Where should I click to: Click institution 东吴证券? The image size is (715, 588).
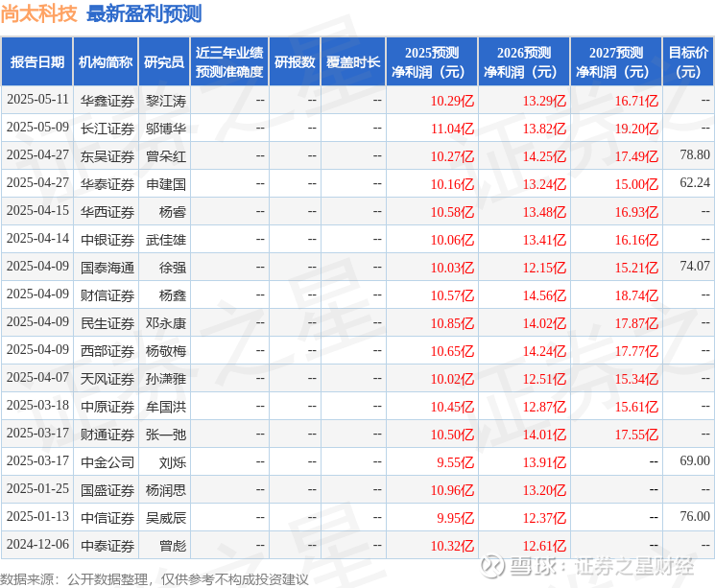pos(107,156)
